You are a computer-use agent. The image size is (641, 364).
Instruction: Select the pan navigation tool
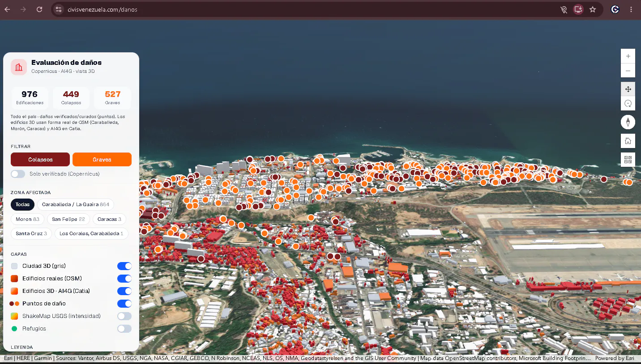pos(628,89)
